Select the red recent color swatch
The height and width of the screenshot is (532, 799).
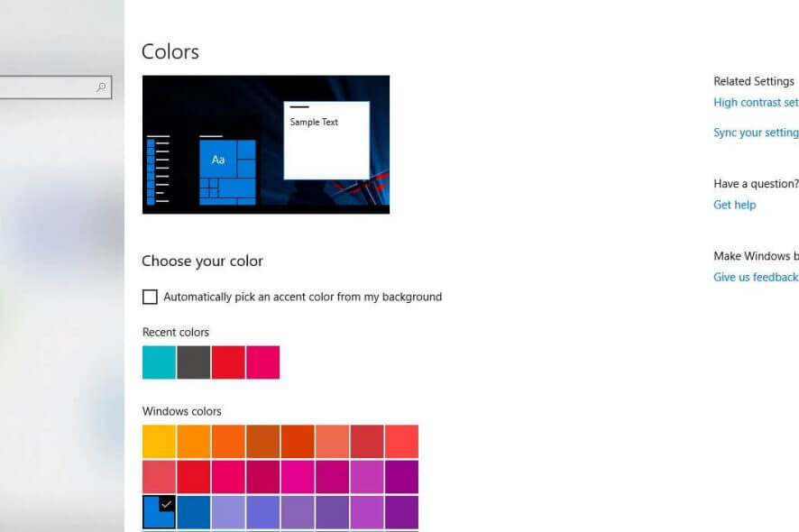pyautogui.click(x=226, y=362)
